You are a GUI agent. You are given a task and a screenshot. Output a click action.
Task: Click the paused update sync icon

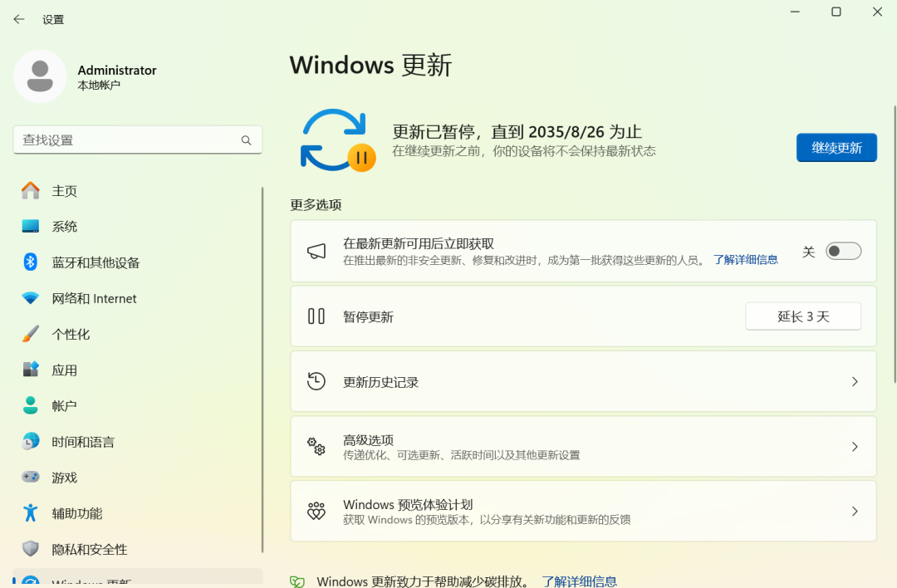point(337,140)
